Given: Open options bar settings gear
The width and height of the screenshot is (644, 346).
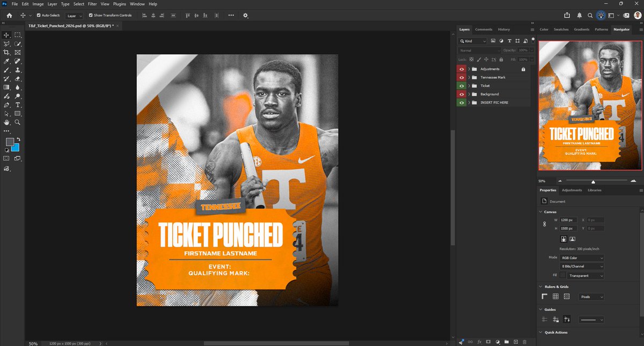Looking at the screenshot, I should point(246,16).
